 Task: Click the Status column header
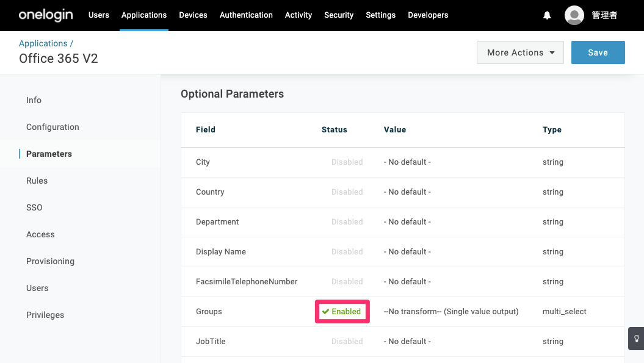(335, 130)
